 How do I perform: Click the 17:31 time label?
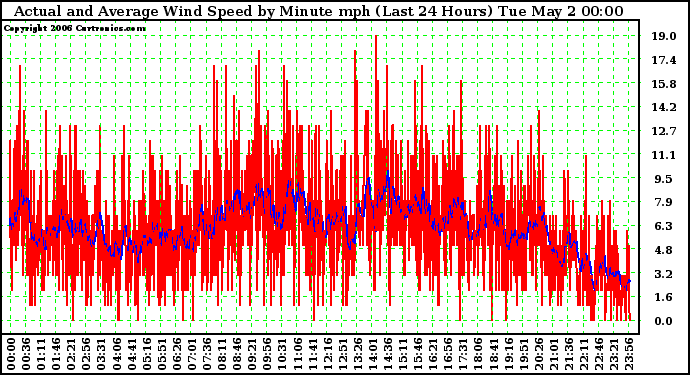(x=463, y=354)
